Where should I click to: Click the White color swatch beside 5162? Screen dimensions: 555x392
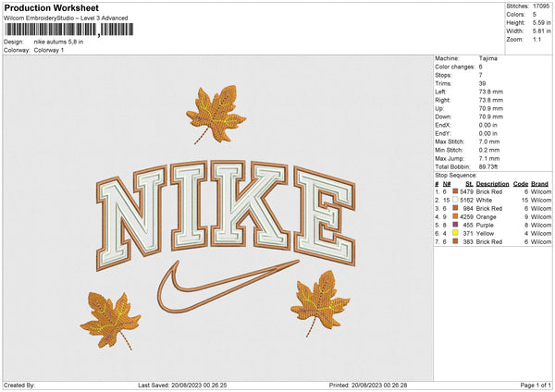pyautogui.click(x=455, y=200)
